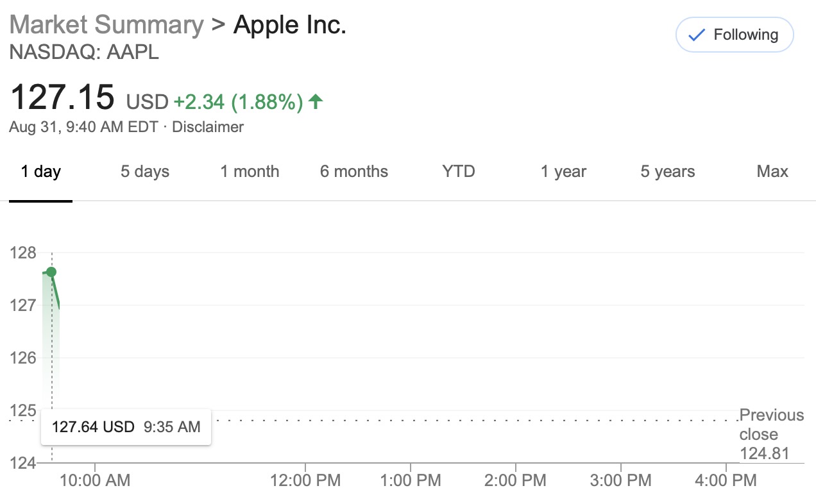Viewport: 816px width, 504px height.
Task: Click the Previous close 124.81 label
Action: 770,434
